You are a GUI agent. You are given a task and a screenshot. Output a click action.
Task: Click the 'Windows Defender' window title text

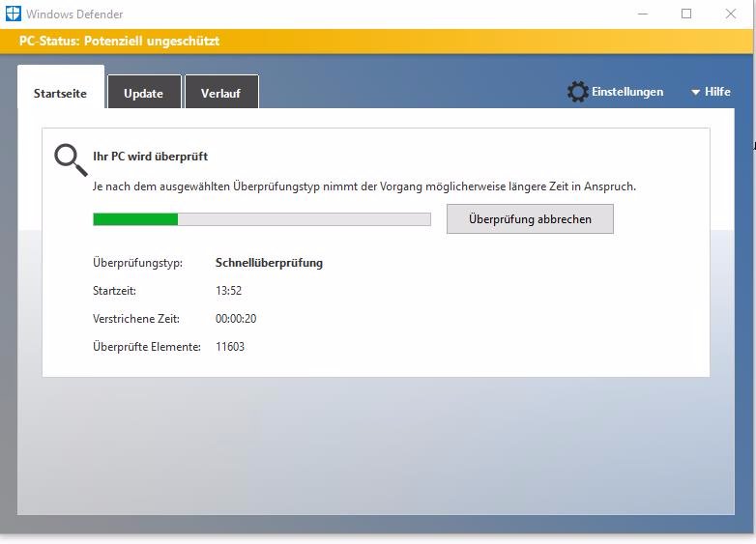tap(74, 14)
